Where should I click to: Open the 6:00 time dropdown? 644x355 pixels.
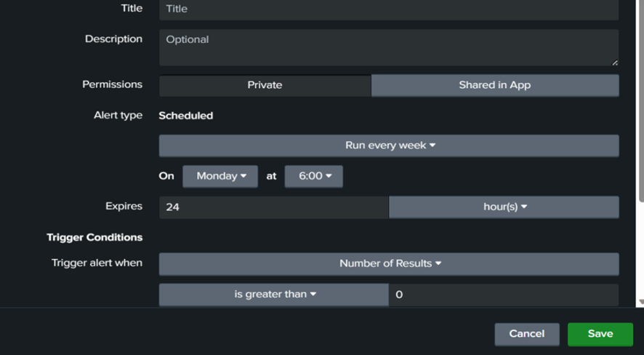click(x=314, y=176)
